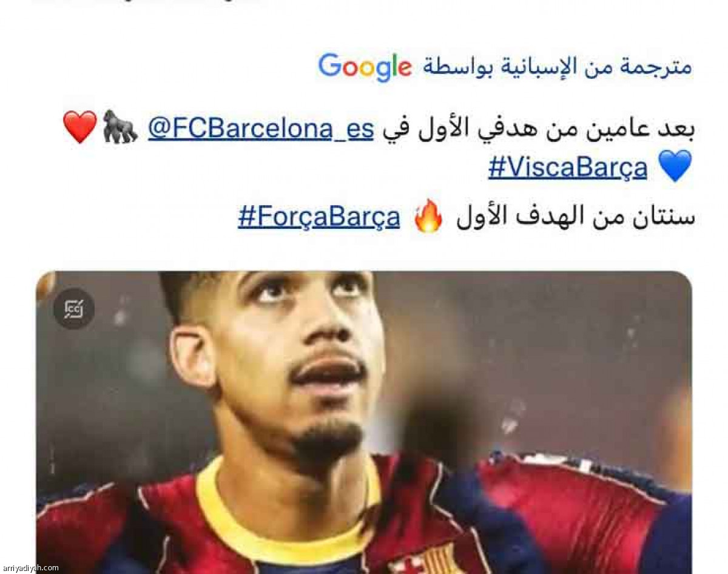Click the red sleeve on the photo's right

[x=582, y=510]
